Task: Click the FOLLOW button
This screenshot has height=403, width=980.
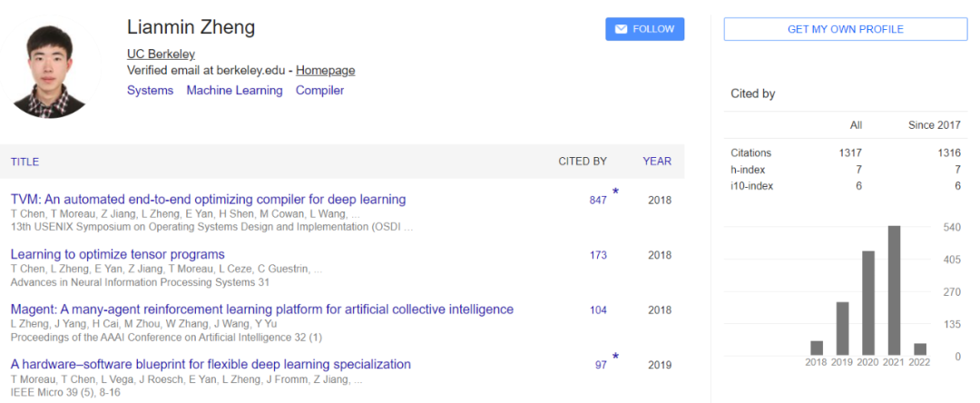Action: coord(644,29)
